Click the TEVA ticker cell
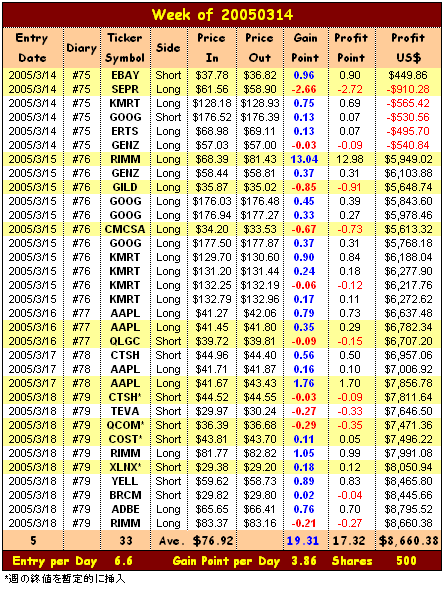The height and width of the screenshot is (596, 444). click(125, 411)
